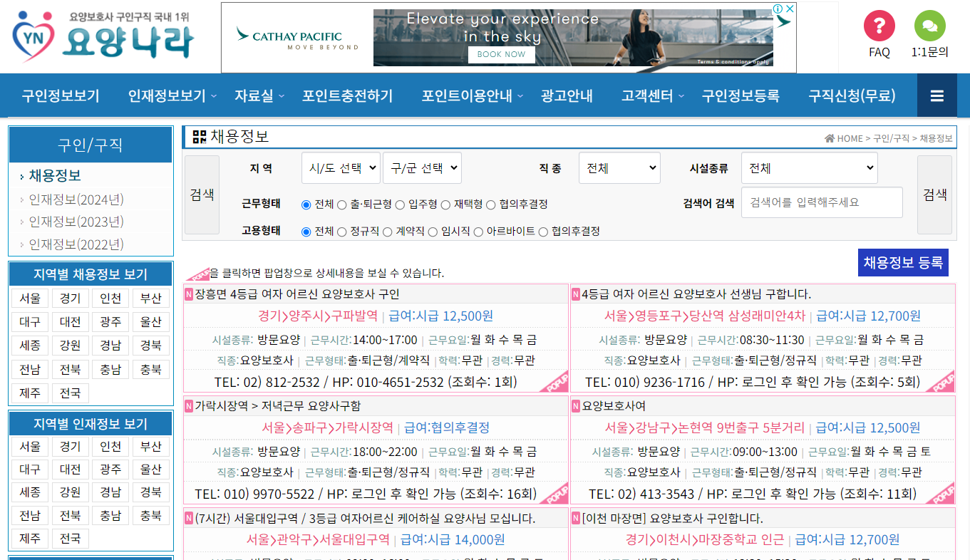Click 경기 under 지역별 인재정보 보기
Image resolution: width=970 pixels, height=560 pixels.
click(x=71, y=447)
